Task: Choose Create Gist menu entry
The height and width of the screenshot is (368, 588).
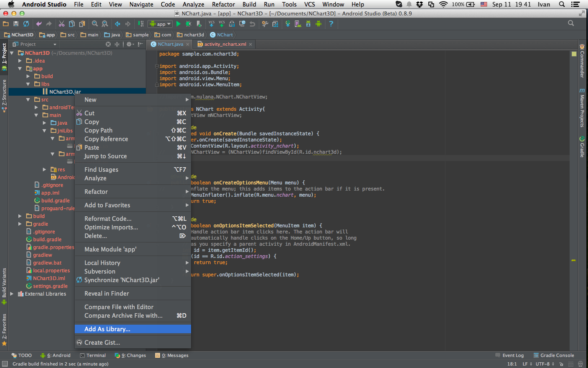Action: [133, 343]
